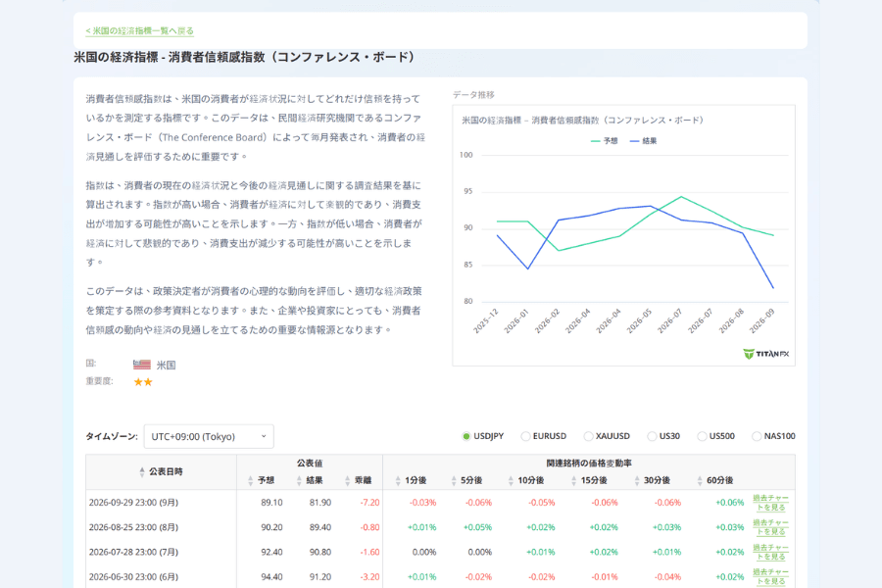
Task: Open 過去チャートを見る link for 2026-09-29 row
Action: tap(770, 503)
